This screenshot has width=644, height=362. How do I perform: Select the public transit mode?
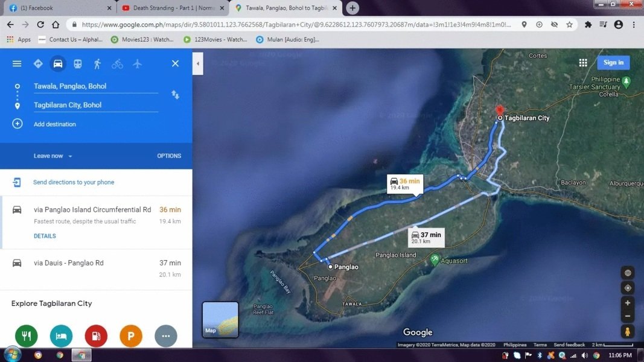[77, 63]
